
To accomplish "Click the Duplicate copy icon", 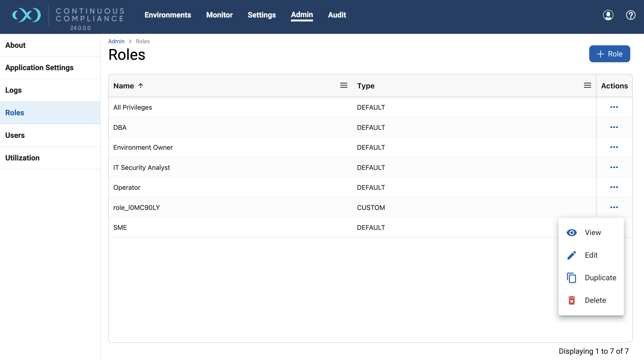I will coord(572,278).
